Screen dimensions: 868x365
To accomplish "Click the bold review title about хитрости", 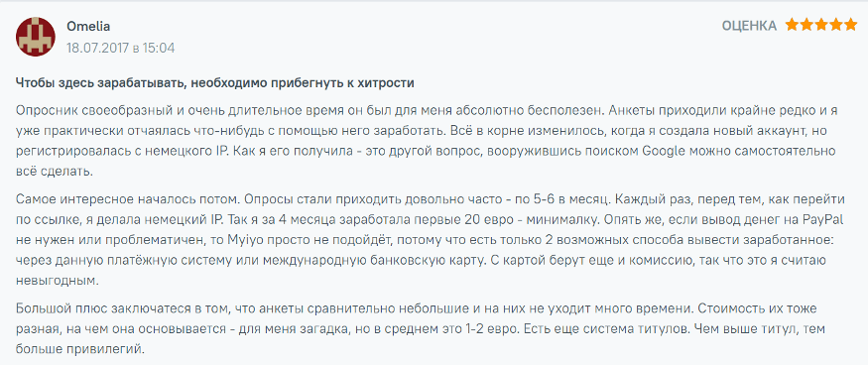I will pos(215,83).
